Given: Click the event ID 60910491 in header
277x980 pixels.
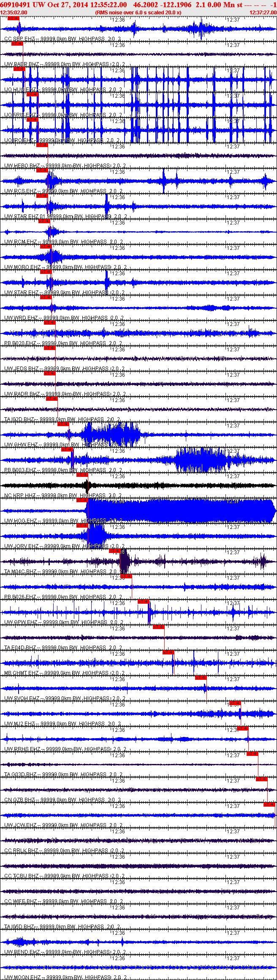Looking at the screenshot, I should click(15, 5).
